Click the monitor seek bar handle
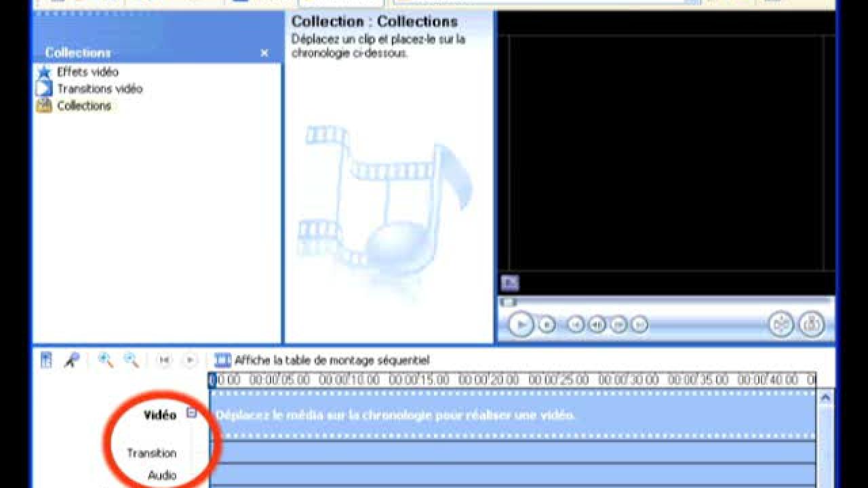The height and width of the screenshot is (488, 868). click(507, 302)
